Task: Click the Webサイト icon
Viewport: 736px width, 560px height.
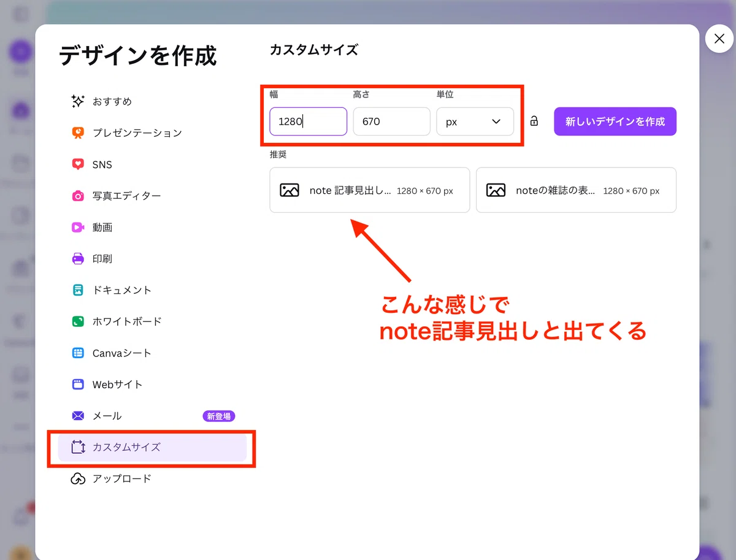Action: point(78,385)
